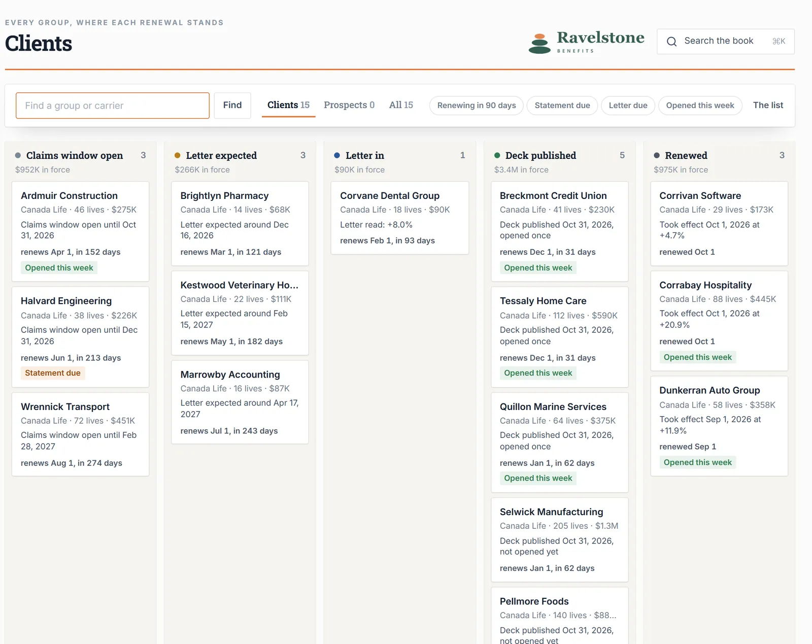Click the Claims window open column heading

coord(75,155)
